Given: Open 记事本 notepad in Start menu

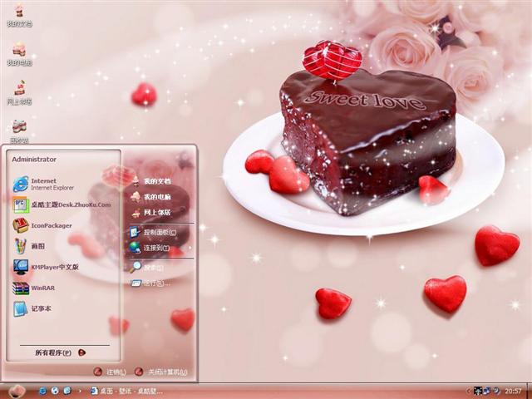Looking at the screenshot, I should pyautogui.click(x=32, y=308).
